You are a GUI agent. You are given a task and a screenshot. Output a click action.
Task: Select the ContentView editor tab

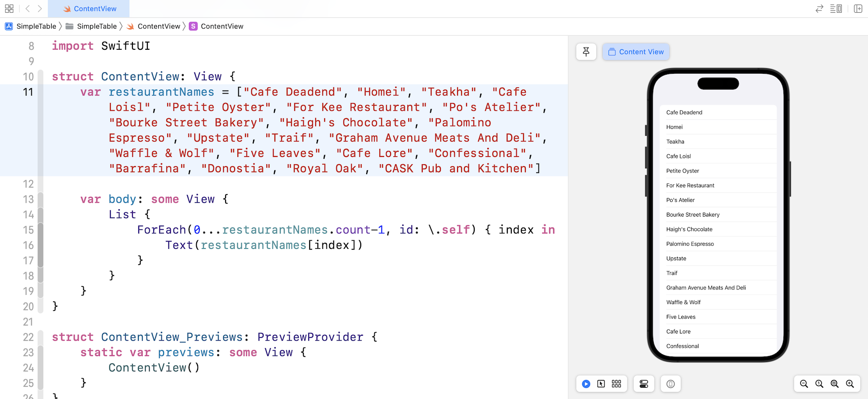coord(89,9)
